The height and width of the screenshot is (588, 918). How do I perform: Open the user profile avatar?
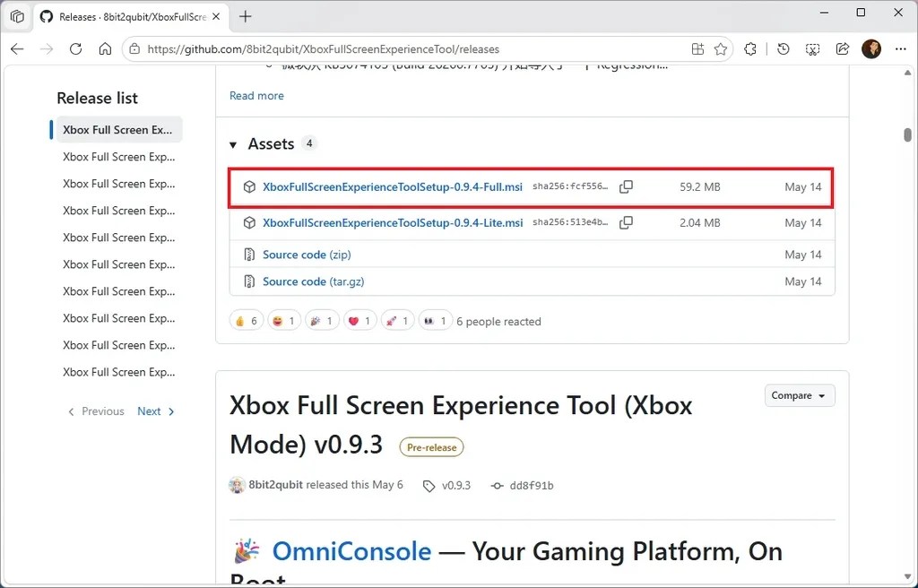click(x=871, y=49)
